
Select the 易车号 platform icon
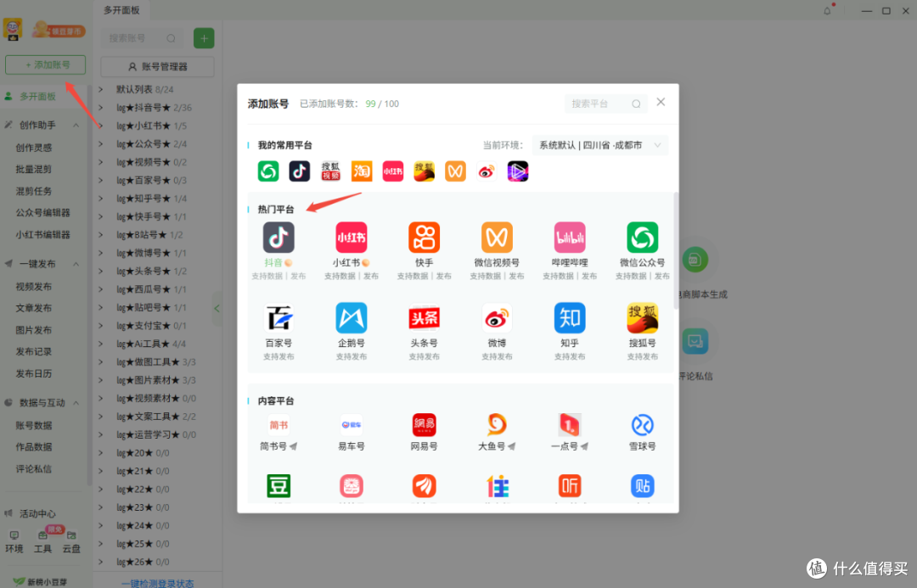351,425
